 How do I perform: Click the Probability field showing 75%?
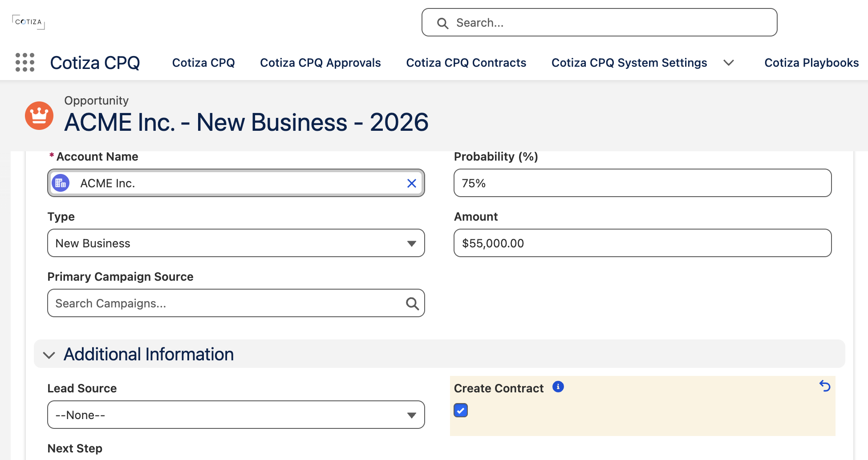[x=643, y=183]
